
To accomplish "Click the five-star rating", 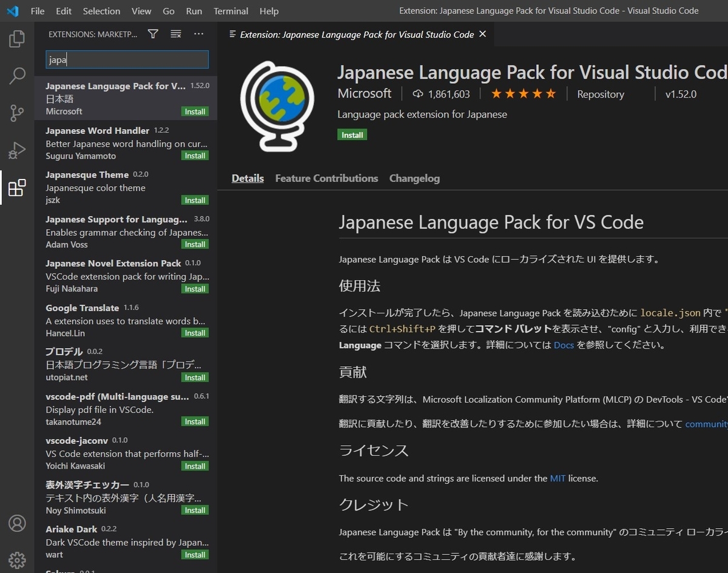I will [523, 94].
